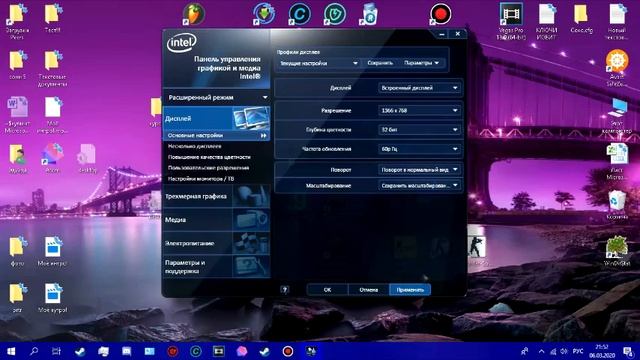The width and height of the screenshot is (640, 360).
Task: Open the WinDirStat tree desktop shortcut
Action: click(617, 251)
